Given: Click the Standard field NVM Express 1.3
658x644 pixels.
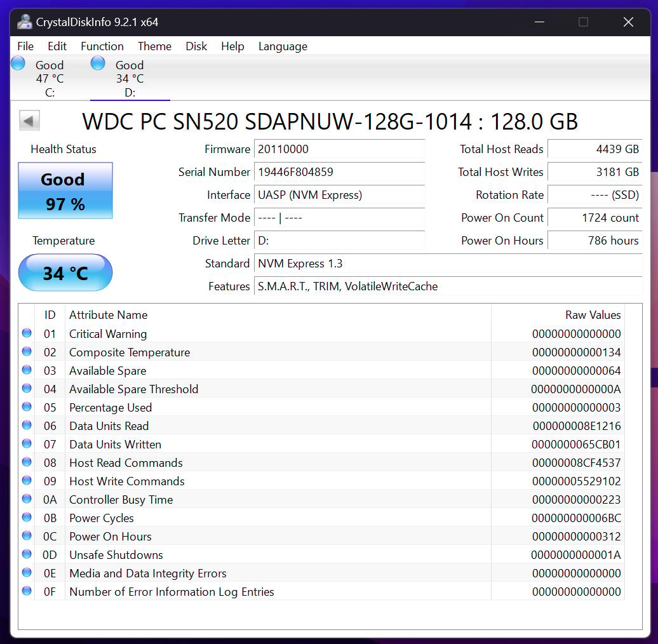Looking at the screenshot, I should 448,264.
